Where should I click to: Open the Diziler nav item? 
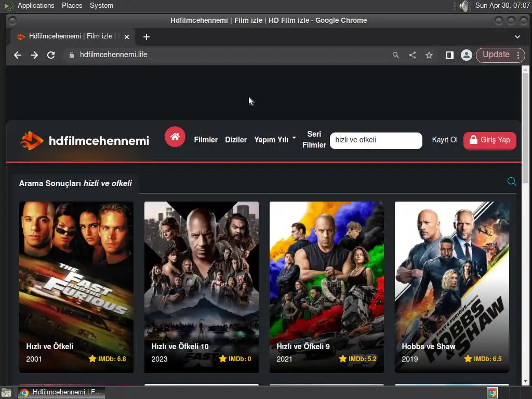point(236,139)
